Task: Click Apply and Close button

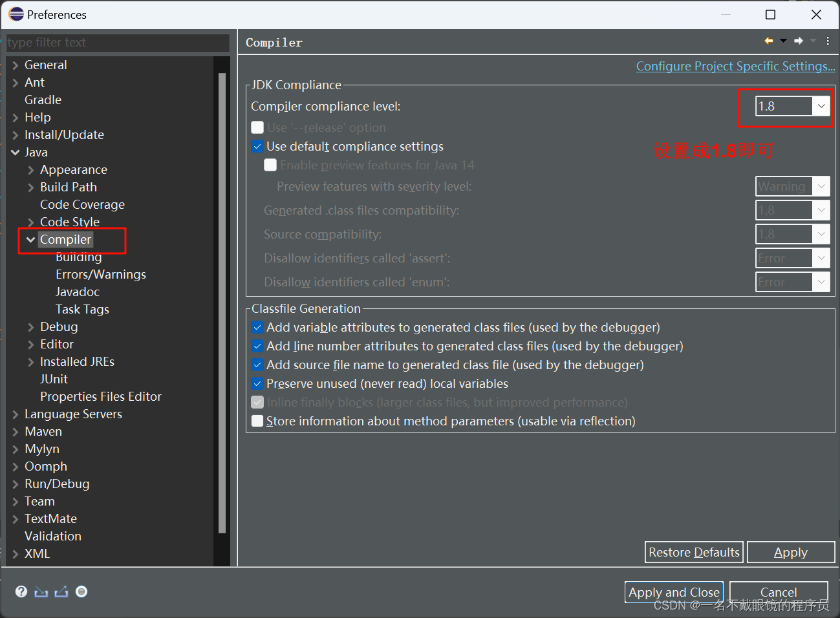Action: pyautogui.click(x=674, y=592)
